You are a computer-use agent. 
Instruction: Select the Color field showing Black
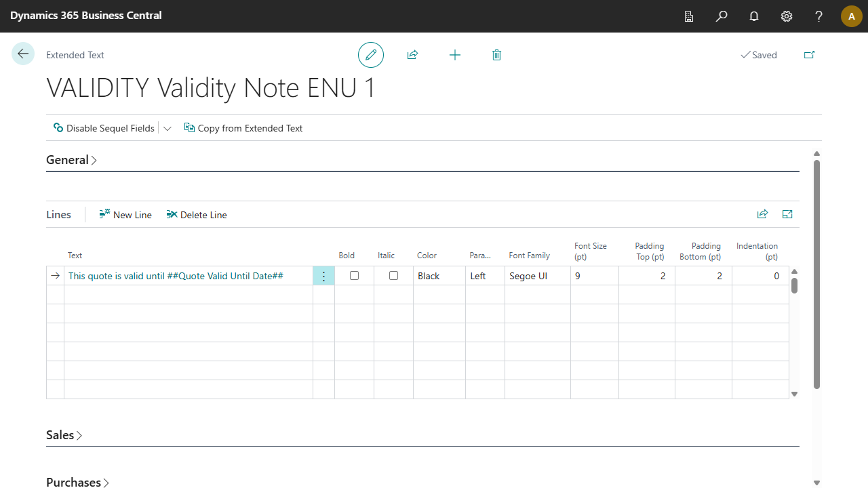pyautogui.click(x=438, y=276)
